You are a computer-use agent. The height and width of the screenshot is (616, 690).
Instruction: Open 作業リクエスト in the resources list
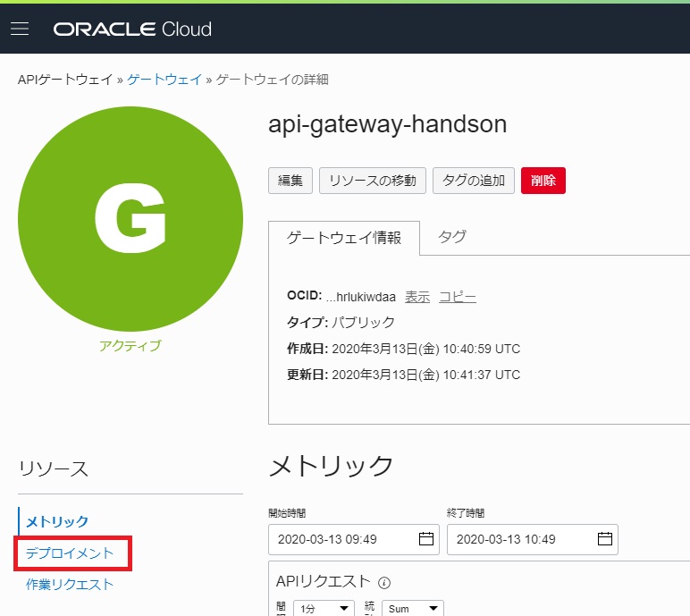click(x=71, y=585)
